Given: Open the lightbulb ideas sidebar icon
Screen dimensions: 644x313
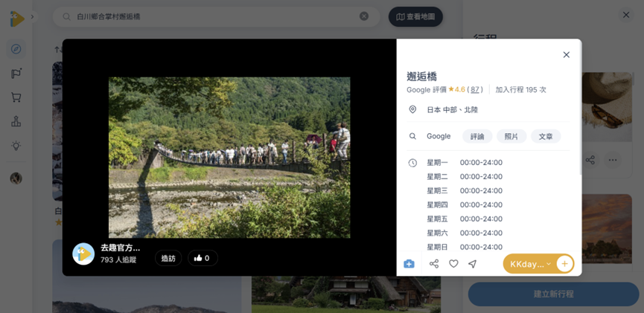Looking at the screenshot, I should click(x=16, y=145).
